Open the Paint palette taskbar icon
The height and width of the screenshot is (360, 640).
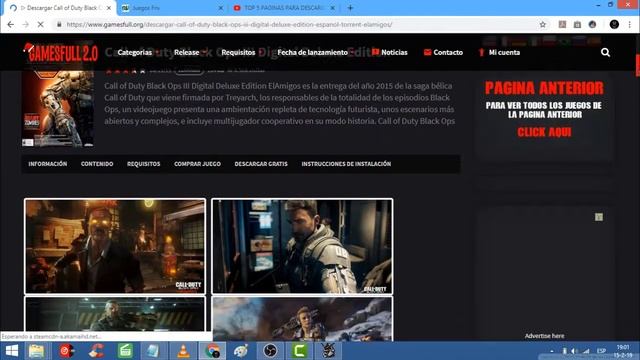[x=241, y=351]
